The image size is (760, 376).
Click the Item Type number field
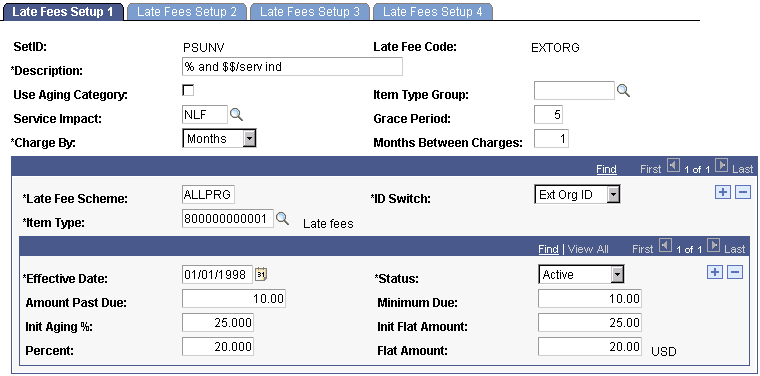[x=228, y=219]
